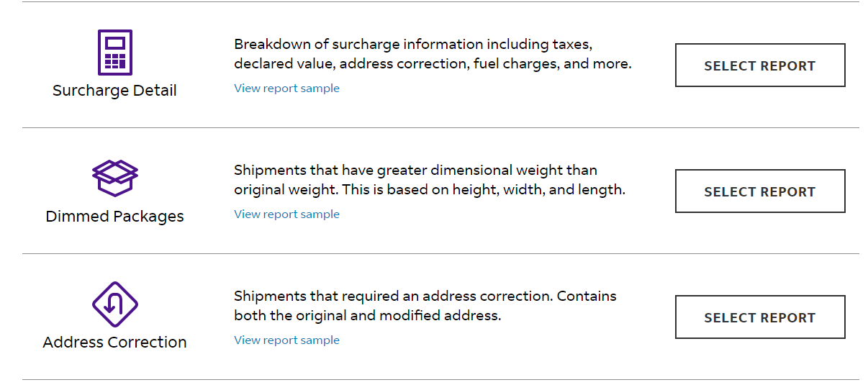Image resolution: width=868 pixels, height=385 pixels.
Task: Click the "Shipments that have greater dimensional weight" line
Action: pos(415,171)
